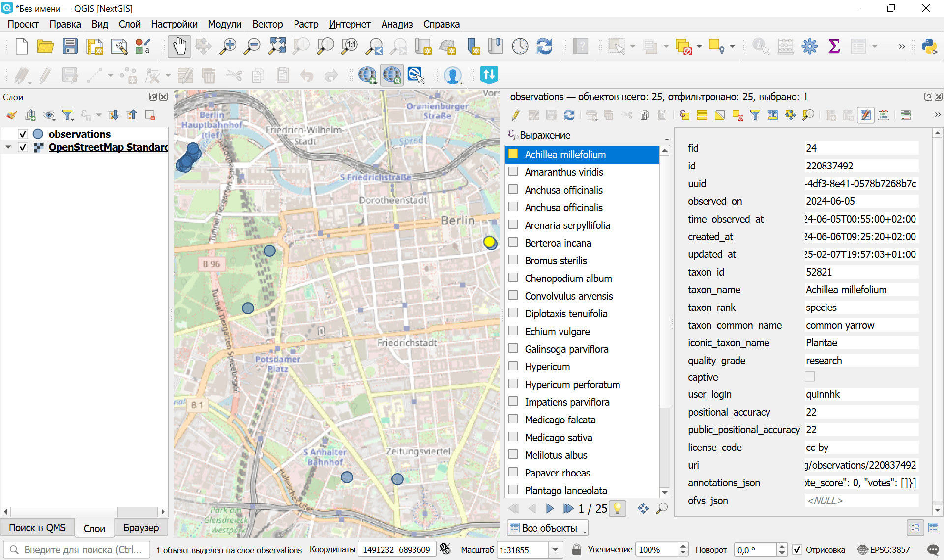944x560 pixels.
Task: Expand the OpenStreetMap Standard layer tree
Action: tap(8, 147)
